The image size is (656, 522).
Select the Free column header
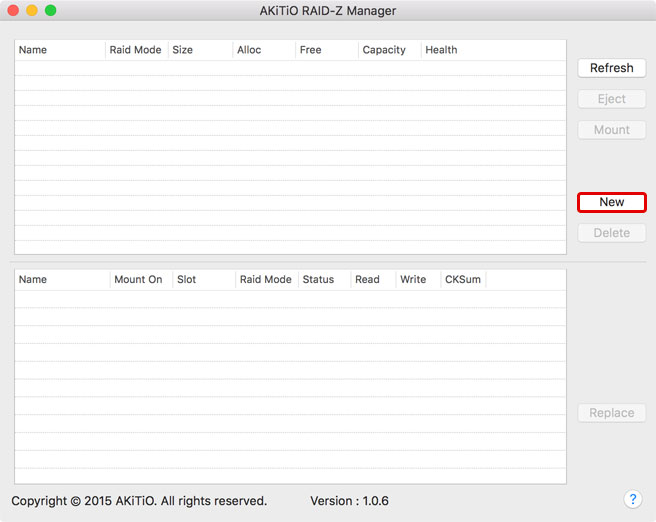[x=325, y=50]
